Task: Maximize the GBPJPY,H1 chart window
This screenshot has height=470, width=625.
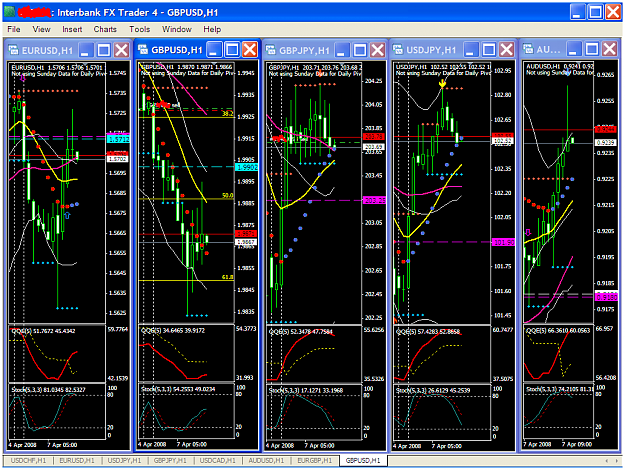Action: [360, 50]
